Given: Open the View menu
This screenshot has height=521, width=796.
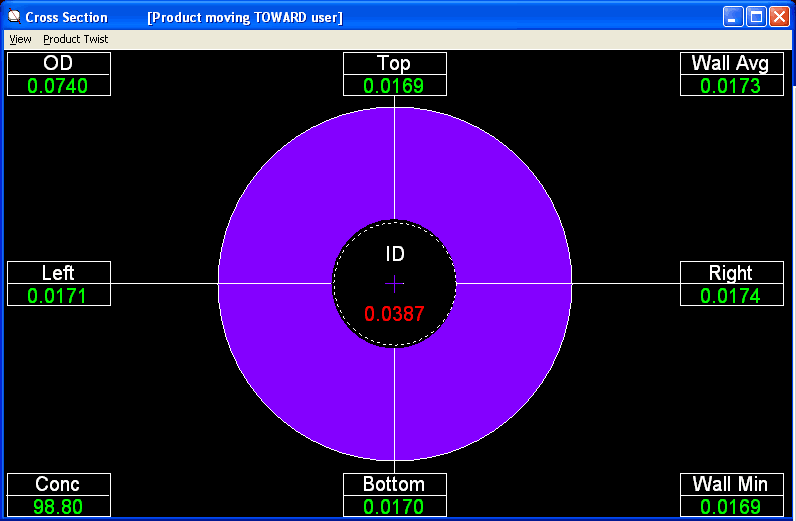Looking at the screenshot, I should click(20, 39).
